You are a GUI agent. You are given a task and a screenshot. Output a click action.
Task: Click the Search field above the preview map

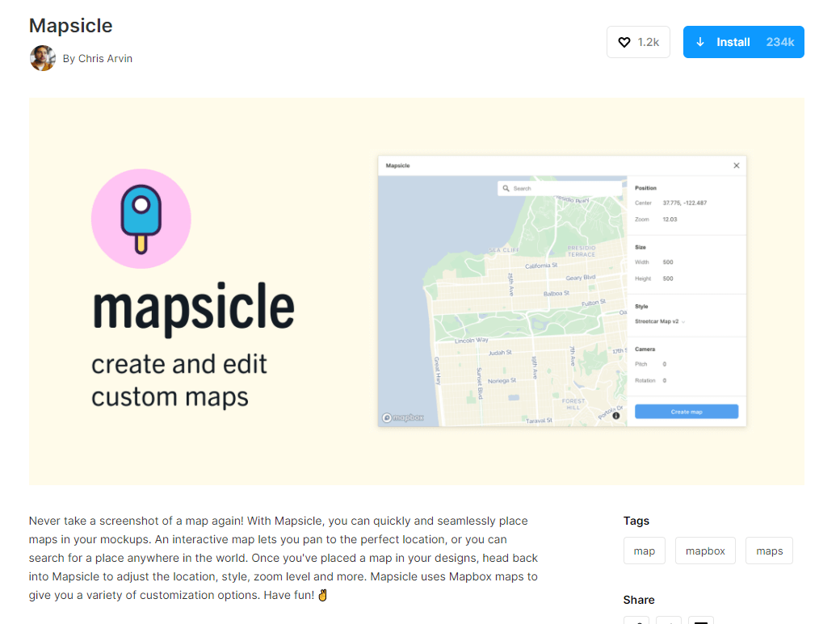click(x=561, y=189)
